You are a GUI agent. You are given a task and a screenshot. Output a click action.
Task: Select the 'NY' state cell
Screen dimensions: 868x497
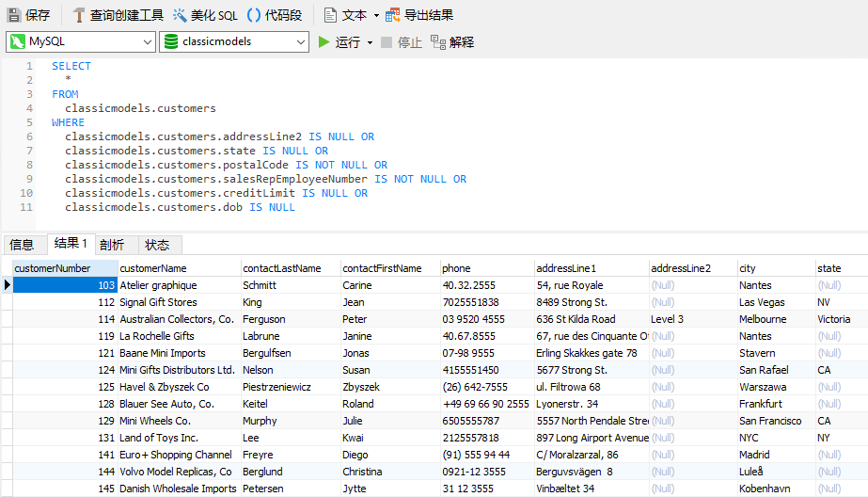[x=842, y=438]
